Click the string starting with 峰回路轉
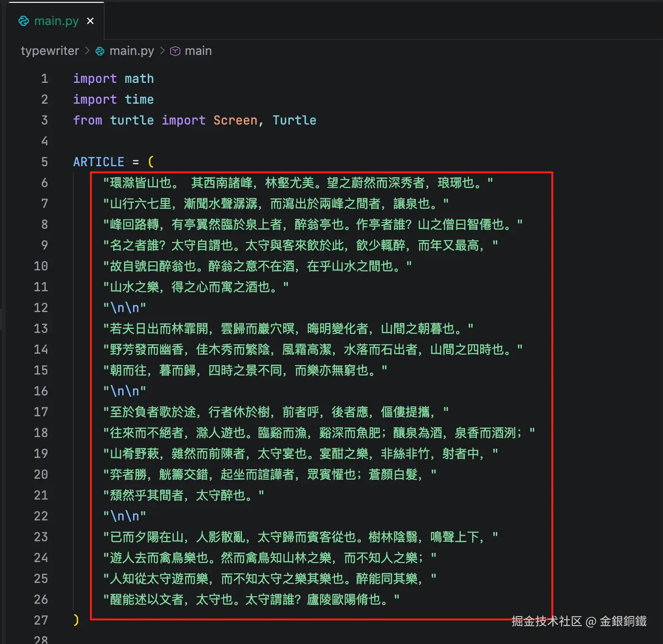 pyautogui.click(x=313, y=224)
